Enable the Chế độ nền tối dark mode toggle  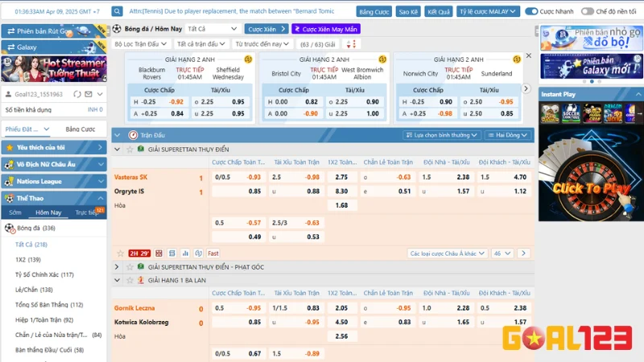pos(588,12)
